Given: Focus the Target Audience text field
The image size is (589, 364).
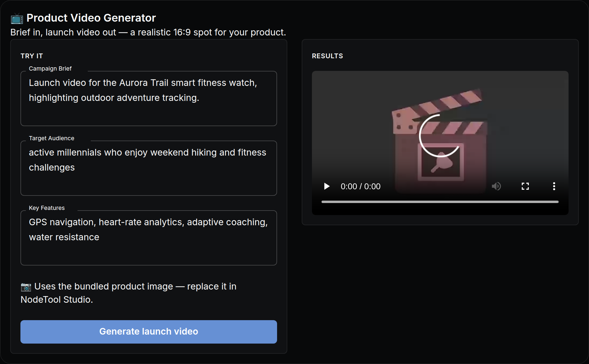Looking at the screenshot, I should click(x=149, y=168).
